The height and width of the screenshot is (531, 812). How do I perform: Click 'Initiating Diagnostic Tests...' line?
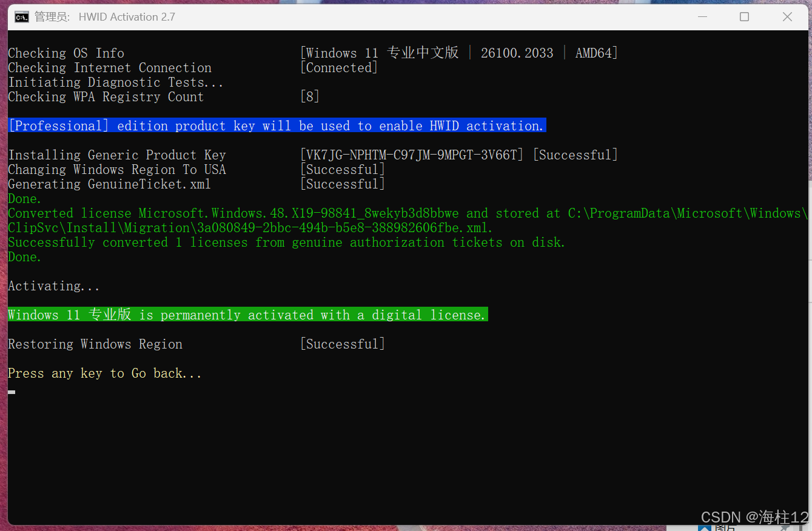(116, 82)
